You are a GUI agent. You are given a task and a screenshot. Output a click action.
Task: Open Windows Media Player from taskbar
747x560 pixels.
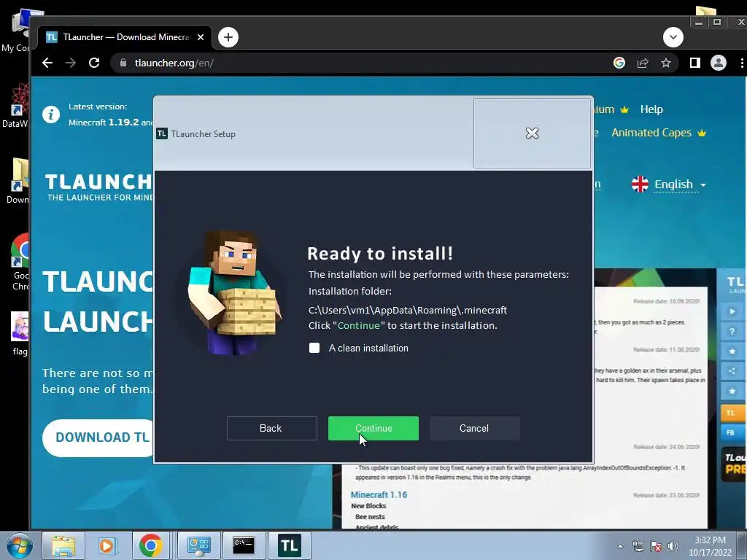pyautogui.click(x=107, y=545)
